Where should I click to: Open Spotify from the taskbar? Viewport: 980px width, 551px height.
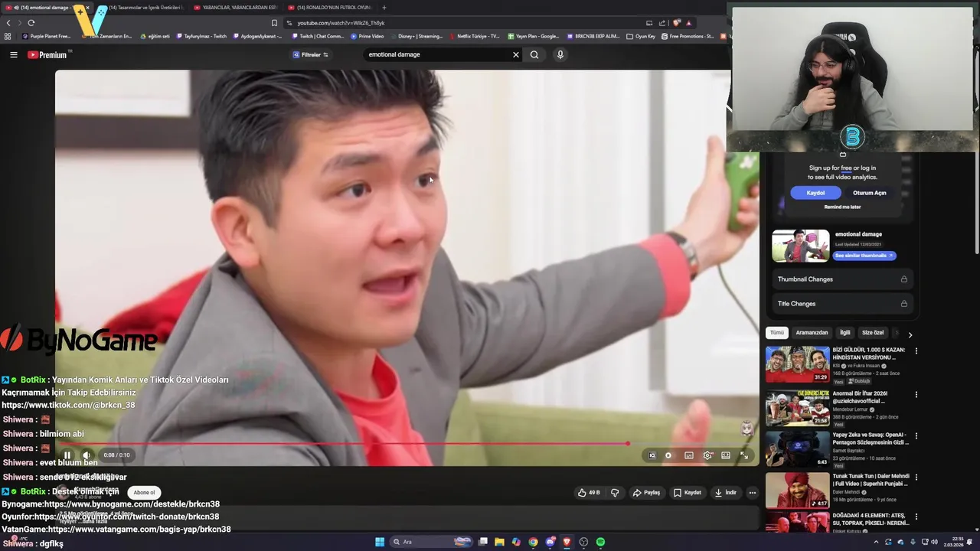point(600,542)
